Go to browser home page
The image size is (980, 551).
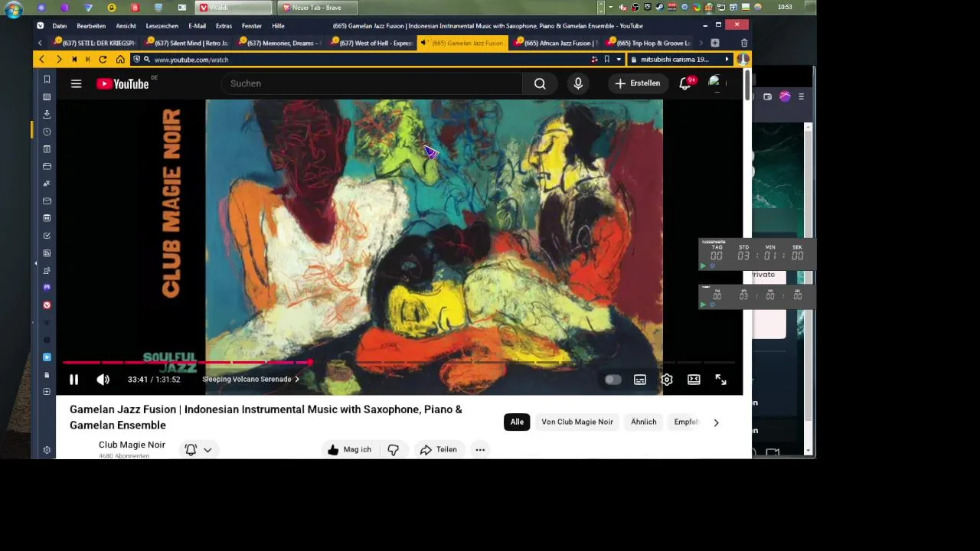coord(120,60)
